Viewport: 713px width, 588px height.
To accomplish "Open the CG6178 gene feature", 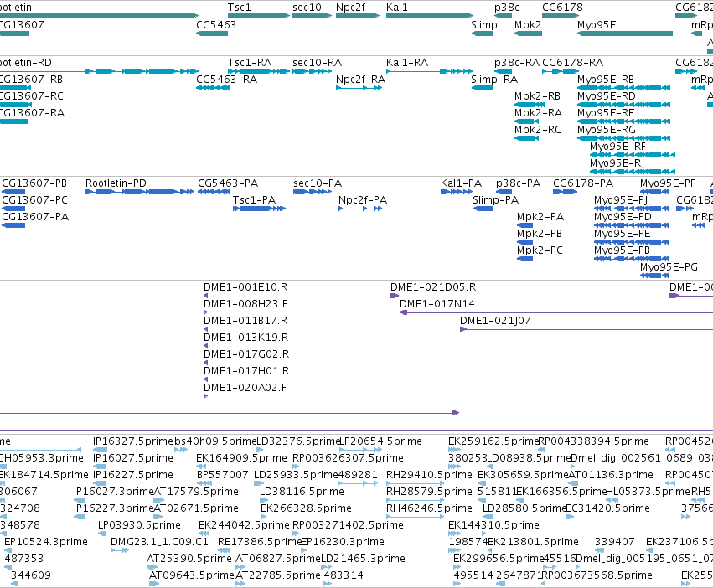I will click(561, 16).
